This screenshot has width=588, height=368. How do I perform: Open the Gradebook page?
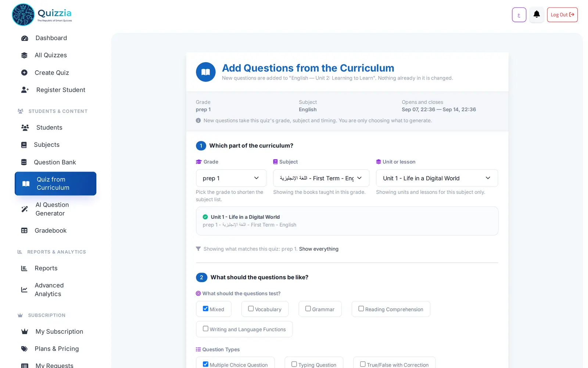55,231
